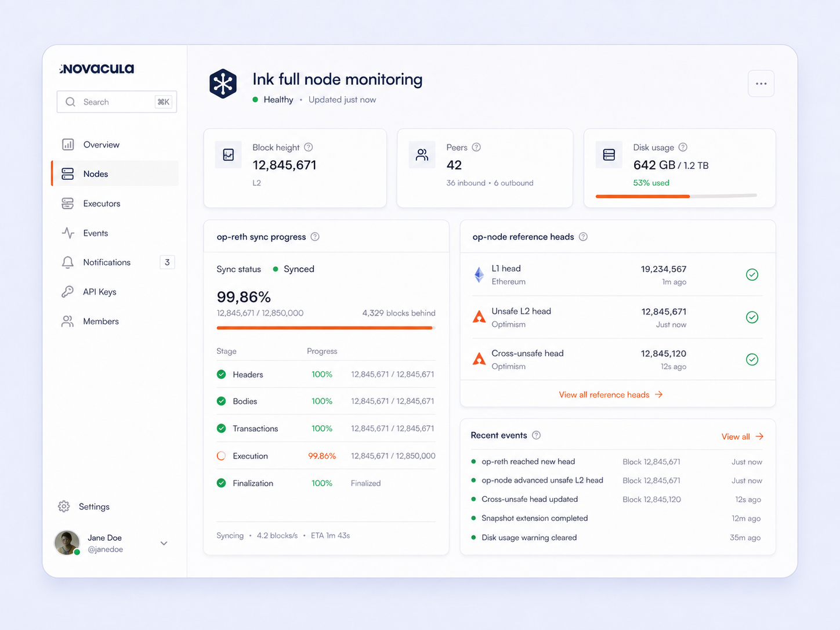Screen dimensions: 840x630
Task: Select the Disk usage warning cleared event
Action: point(616,538)
